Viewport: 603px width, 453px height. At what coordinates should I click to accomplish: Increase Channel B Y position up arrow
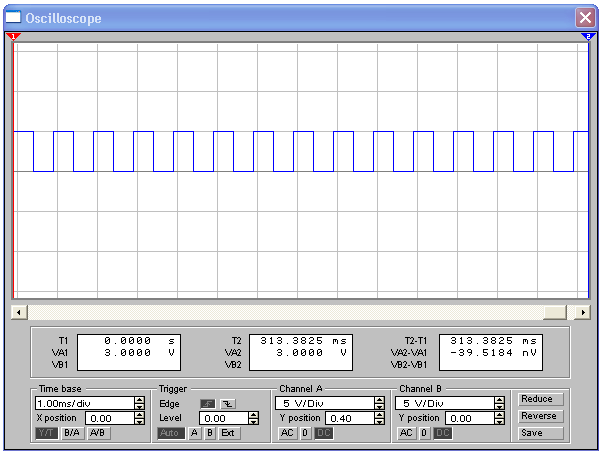(499, 415)
